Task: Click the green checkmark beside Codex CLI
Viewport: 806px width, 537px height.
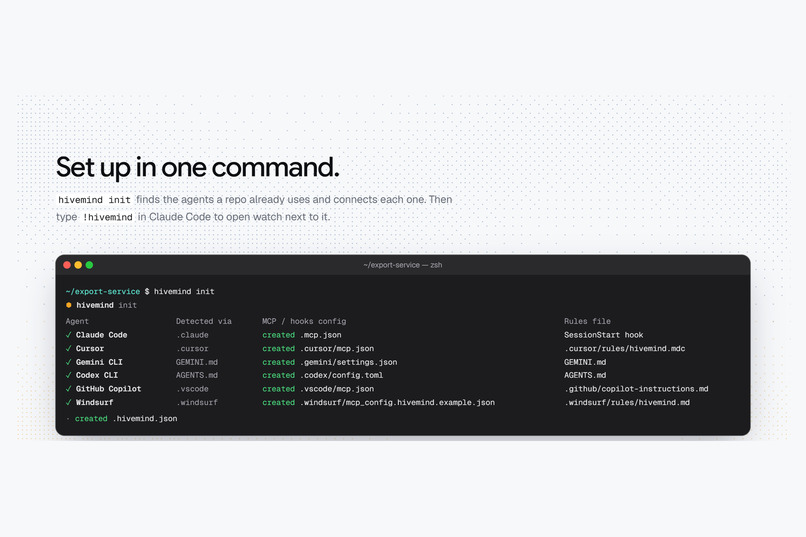Action: tap(68, 376)
